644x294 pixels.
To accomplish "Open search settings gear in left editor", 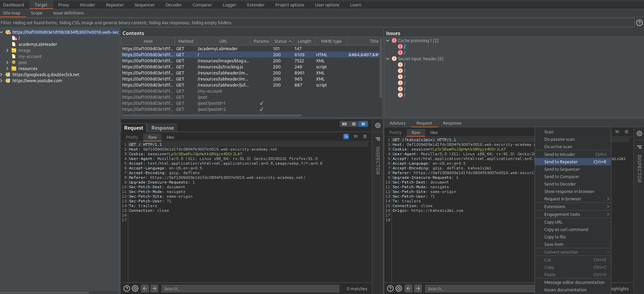I will coord(135,288).
